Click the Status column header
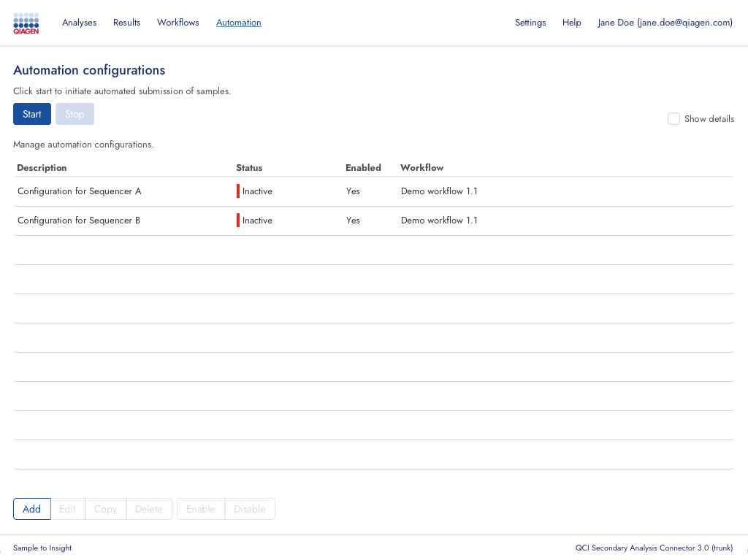The width and height of the screenshot is (748, 560). [249, 168]
